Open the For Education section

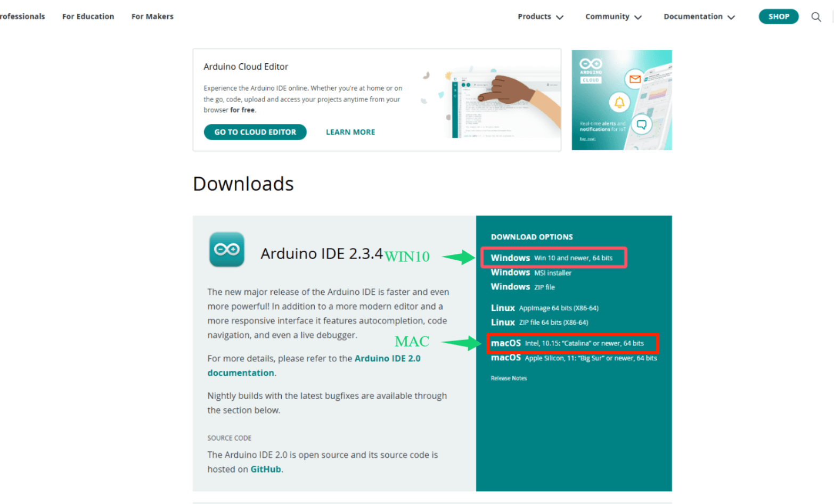88,17
